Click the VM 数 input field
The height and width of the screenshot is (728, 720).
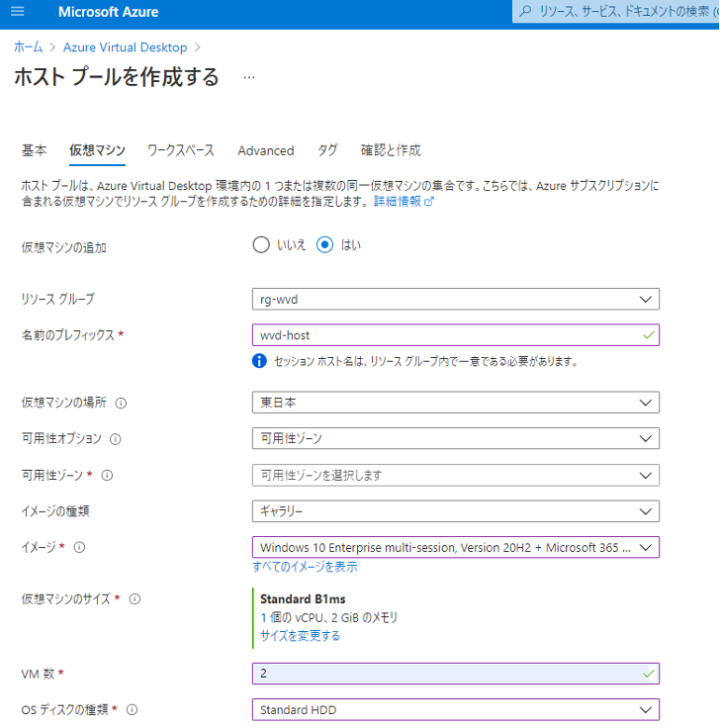[x=455, y=674]
